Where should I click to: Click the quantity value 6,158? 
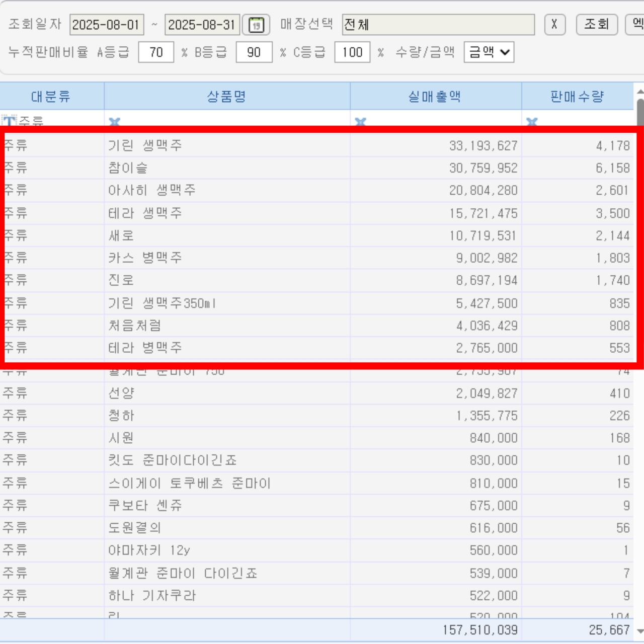(613, 168)
